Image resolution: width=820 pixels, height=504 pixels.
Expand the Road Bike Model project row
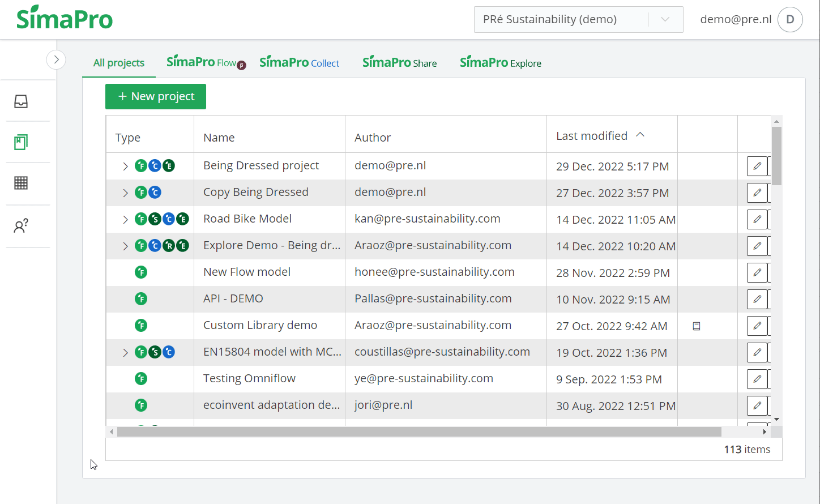pos(125,219)
